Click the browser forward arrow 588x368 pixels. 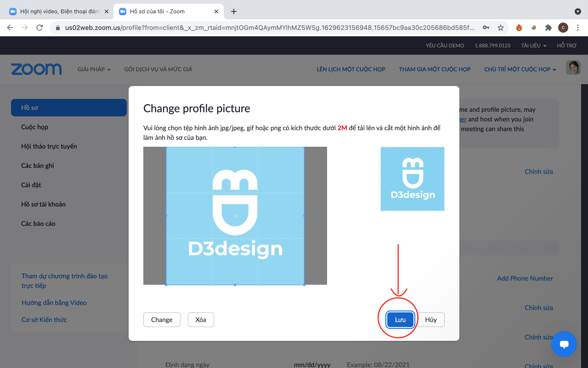tap(25, 28)
